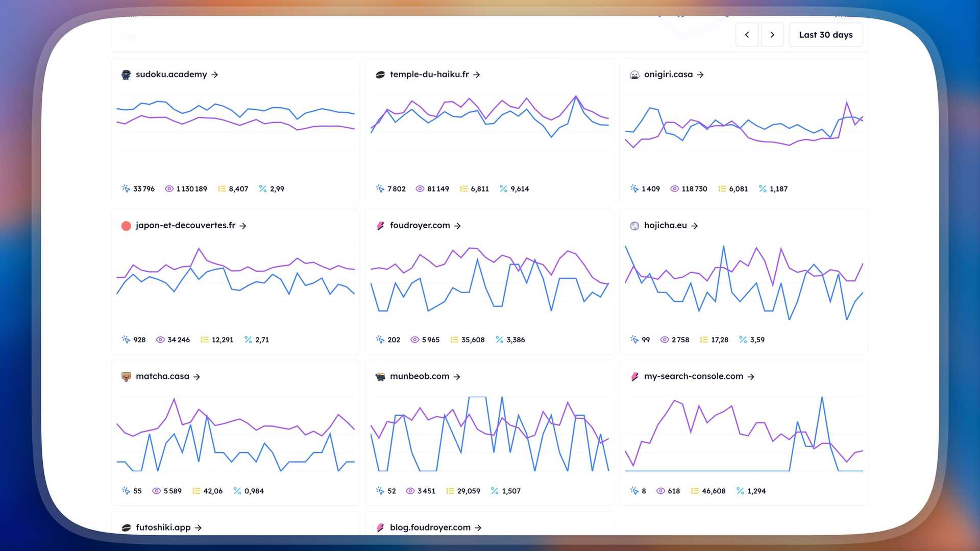The width and height of the screenshot is (980, 551).
Task: Click the 9,614 CTR value
Action: pos(520,189)
